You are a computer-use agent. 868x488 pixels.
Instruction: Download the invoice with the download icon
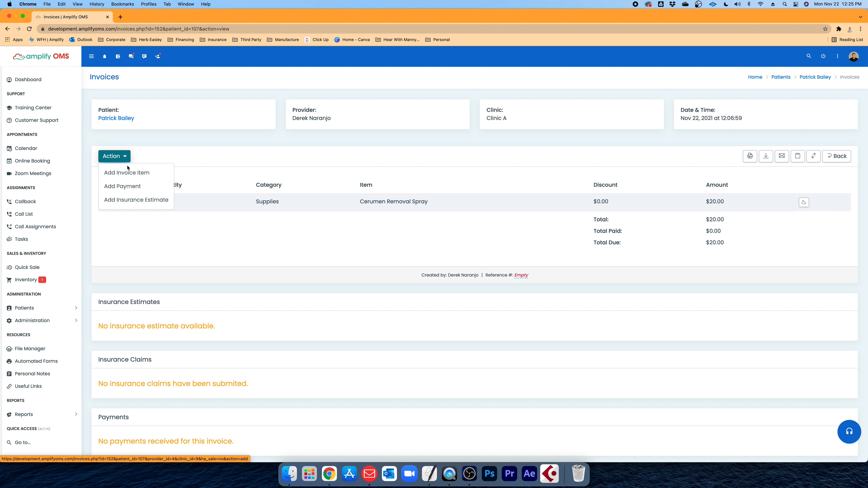[766, 156]
